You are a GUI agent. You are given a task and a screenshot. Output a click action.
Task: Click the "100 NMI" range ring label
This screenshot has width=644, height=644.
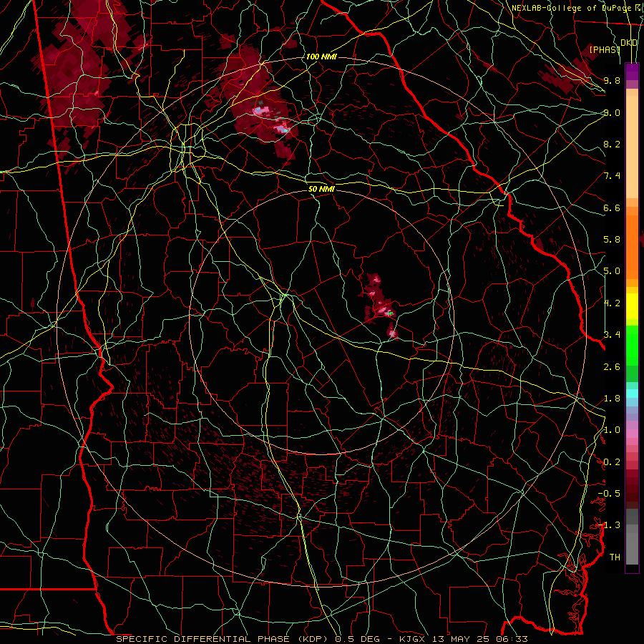coord(321,57)
